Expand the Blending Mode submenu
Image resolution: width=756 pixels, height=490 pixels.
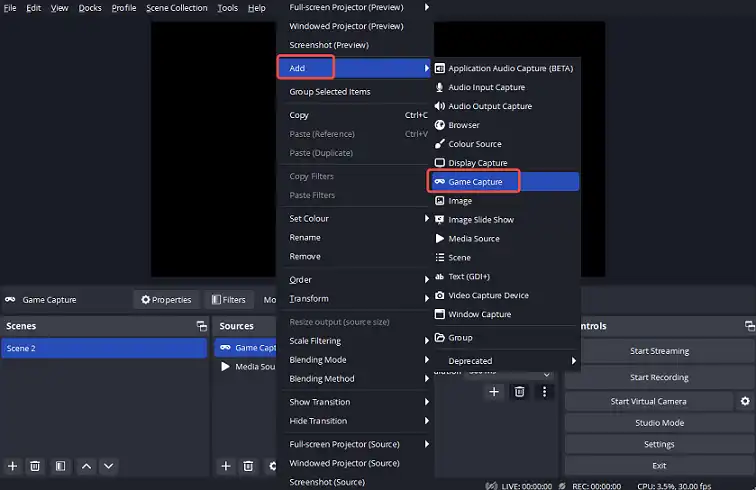pos(356,360)
